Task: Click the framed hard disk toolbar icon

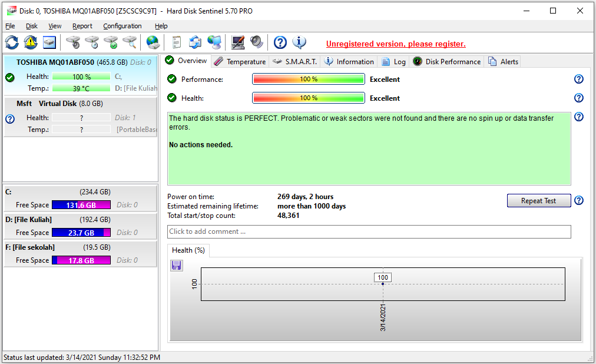Action: click(49, 42)
